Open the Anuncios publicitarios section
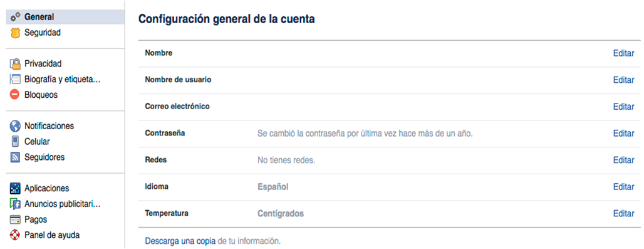 tap(63, 204)
